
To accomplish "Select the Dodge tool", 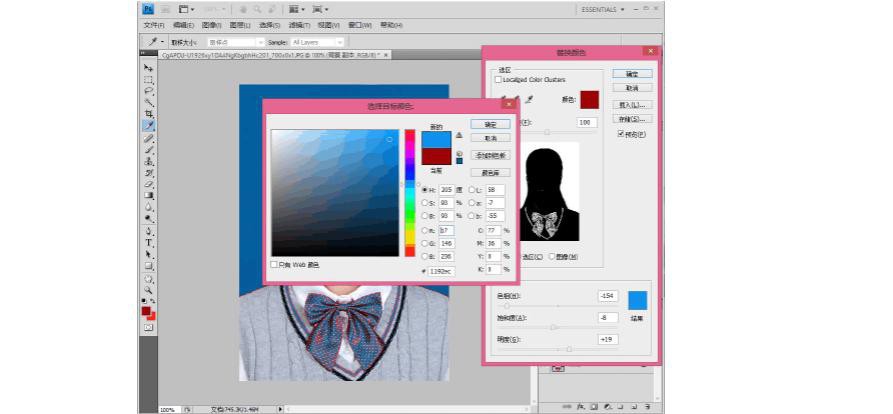I will point(149,218).
